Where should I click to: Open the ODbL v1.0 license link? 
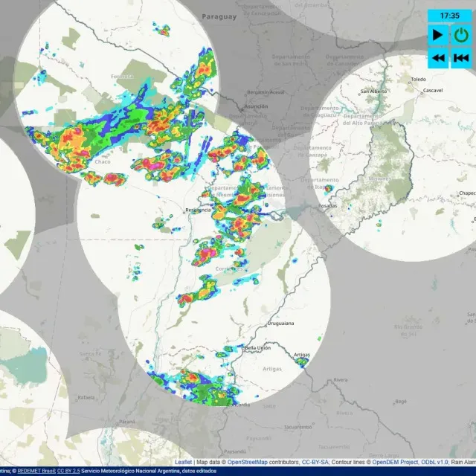(x=434, y=462)
